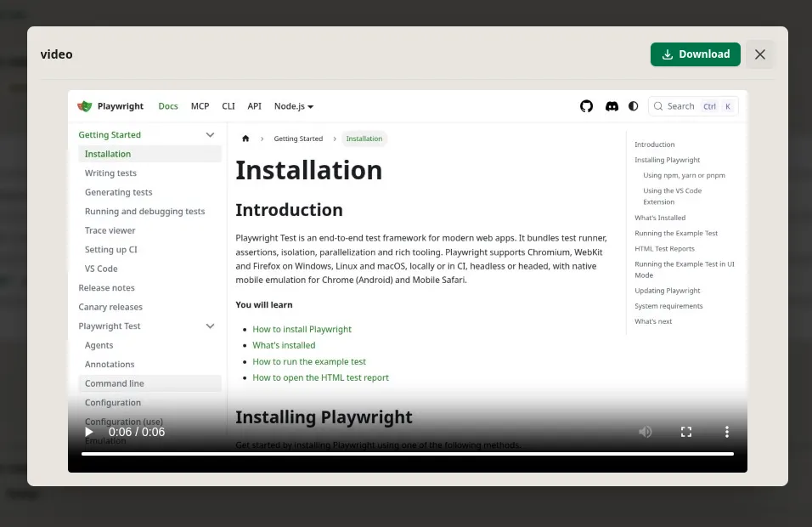Open the Getting Started sidebar category
Screen dimensions: 812x527
110,135
